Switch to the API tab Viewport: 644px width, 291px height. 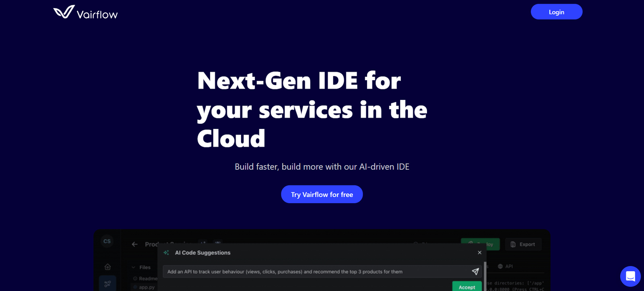(506, 266)
